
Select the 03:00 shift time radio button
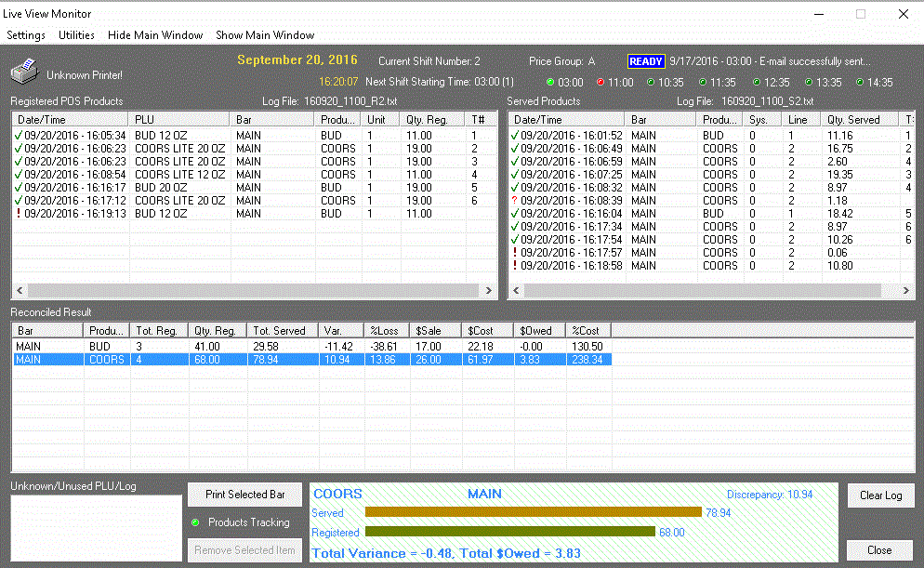550,83
